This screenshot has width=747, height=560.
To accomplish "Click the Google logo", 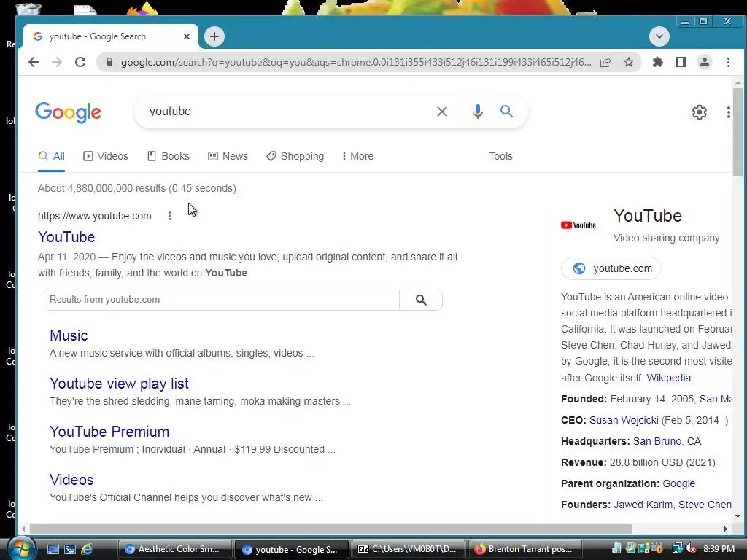I will [x=68, y=112].
